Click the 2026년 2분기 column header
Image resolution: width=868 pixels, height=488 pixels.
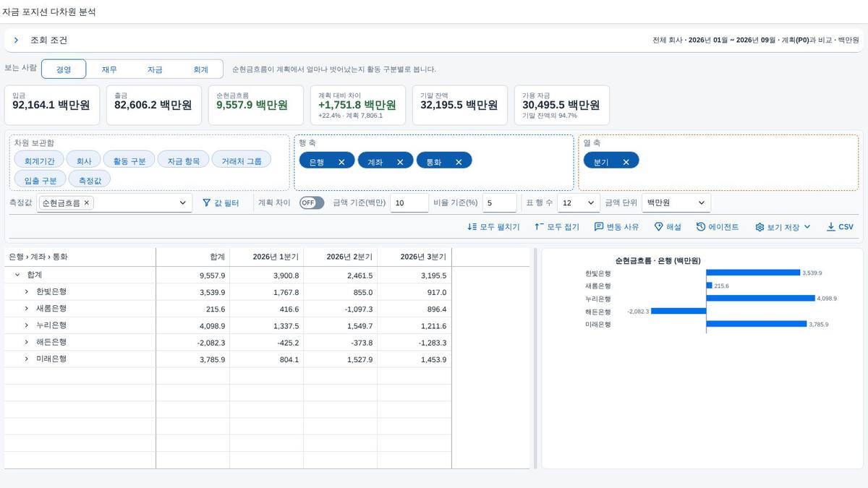[x=341, y=257]
